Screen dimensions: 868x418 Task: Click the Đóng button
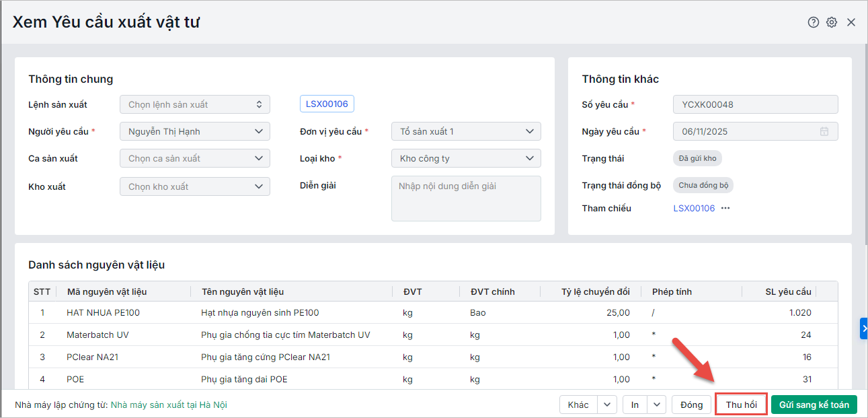[x=691, y=405]
